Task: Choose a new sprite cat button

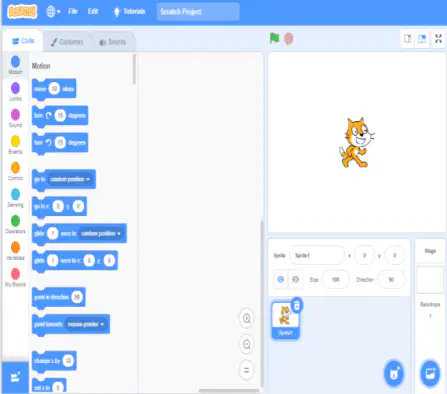Action: (394, 374)
